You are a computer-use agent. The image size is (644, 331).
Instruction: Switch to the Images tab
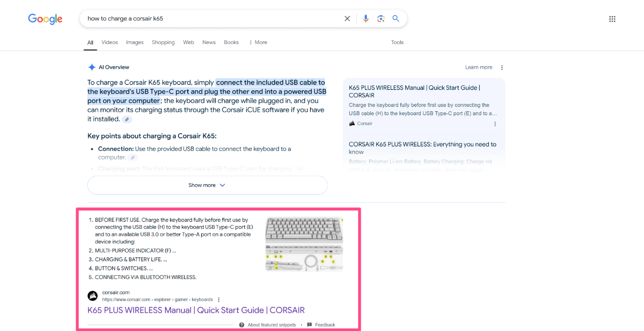(135, 42)
